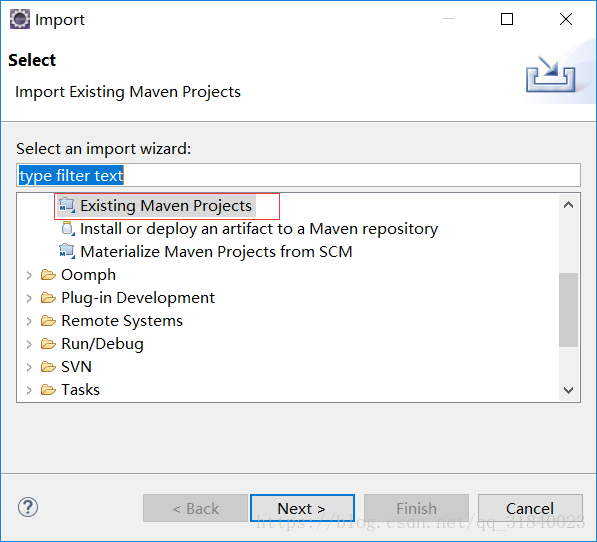Image resolution: width=597 pixels, height=542 pixels.
Task: Select the Oomph label
Action: 88,275
